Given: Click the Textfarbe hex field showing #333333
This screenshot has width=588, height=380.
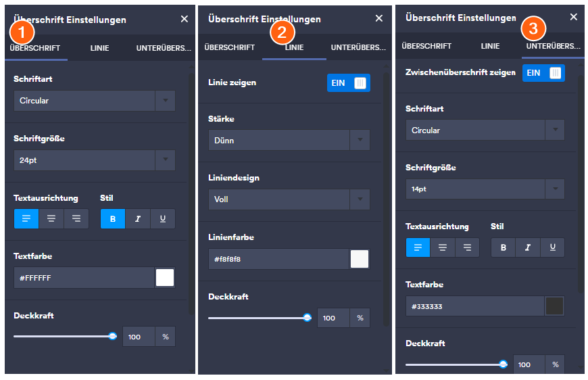Looking at the screenshot, I should click(474, 306).
